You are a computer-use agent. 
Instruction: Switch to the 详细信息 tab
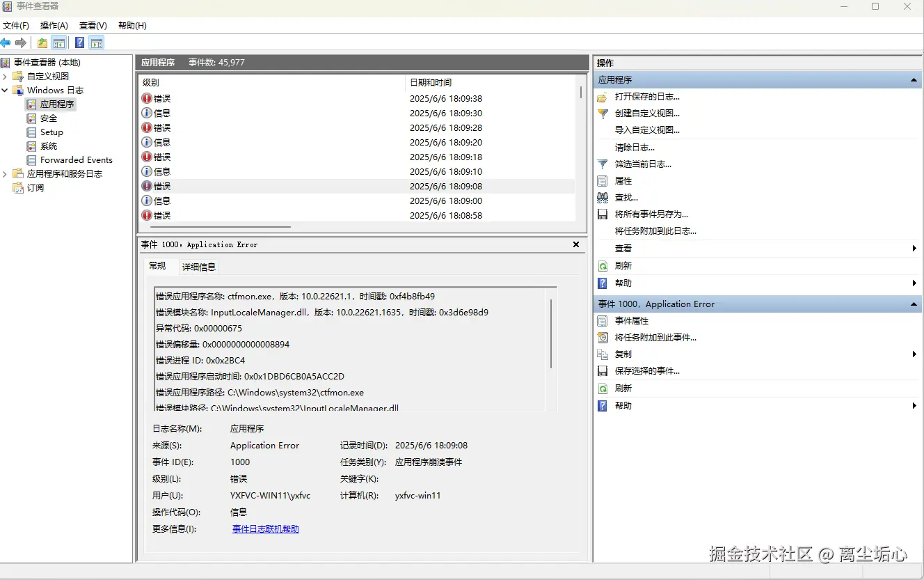click(198, 266)
